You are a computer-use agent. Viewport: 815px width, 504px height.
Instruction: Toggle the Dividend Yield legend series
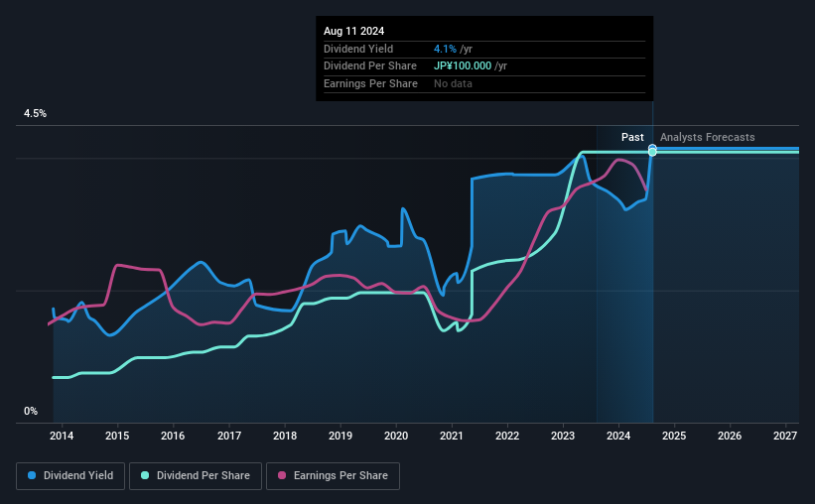pos(70,475)
